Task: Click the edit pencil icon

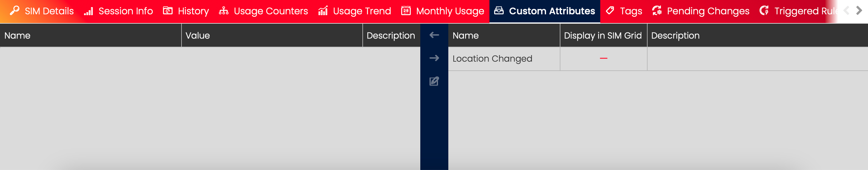Action: [434, 81]
